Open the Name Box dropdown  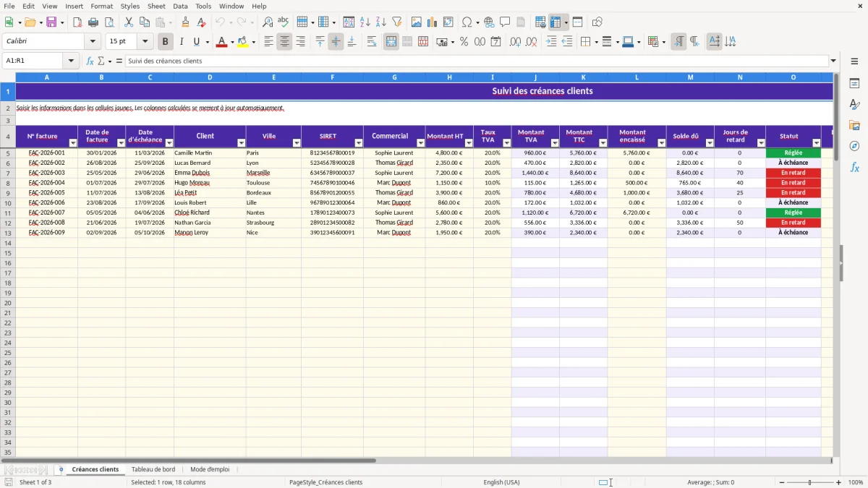(x=72, y=61)
